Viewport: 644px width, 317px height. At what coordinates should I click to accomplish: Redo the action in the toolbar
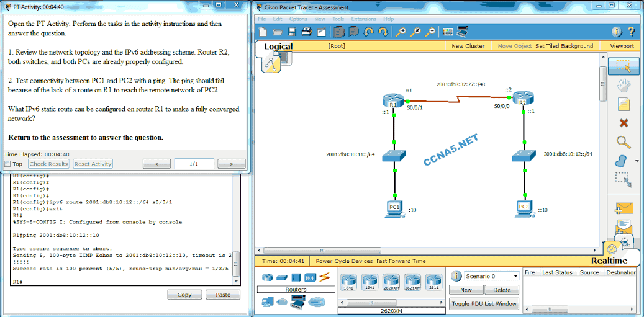click(x=383, y=32)
